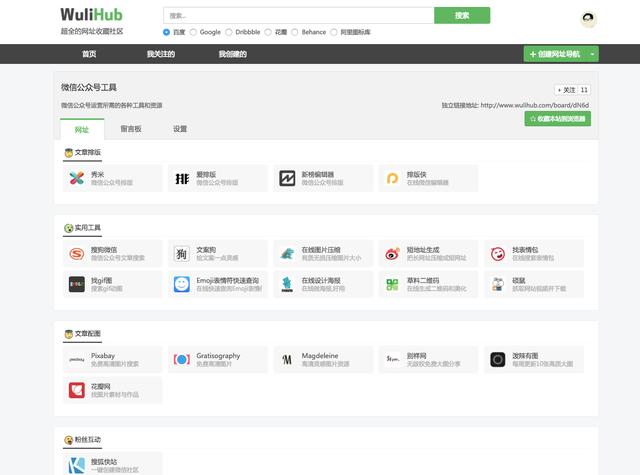Open the 新榜编辑器 icon
640x475 pixels.
pyautogui.click(x=287, y=178)
